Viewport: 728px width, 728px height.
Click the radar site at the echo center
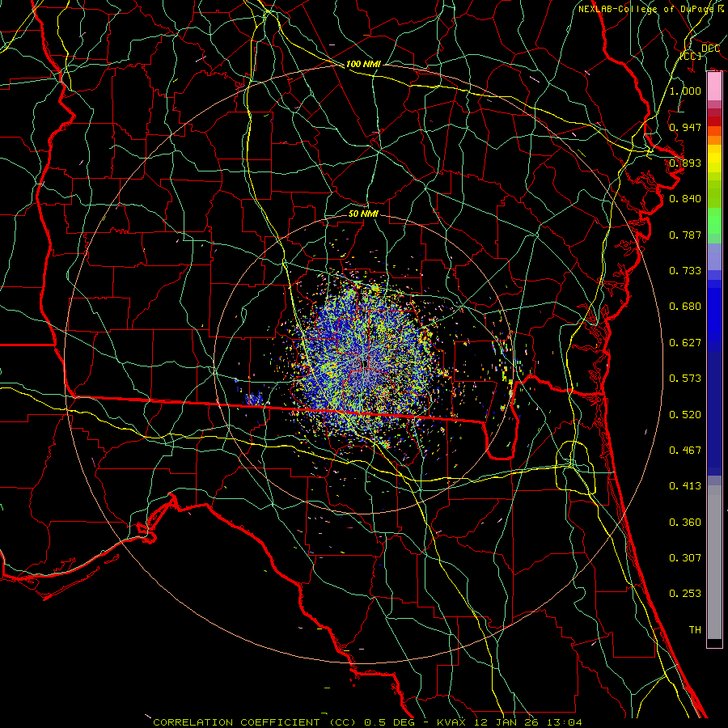click(365, 365)
